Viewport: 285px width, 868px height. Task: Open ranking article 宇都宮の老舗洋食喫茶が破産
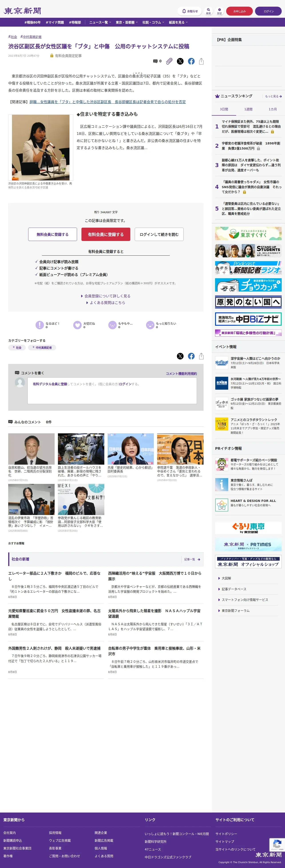pyautogui.click(x=251, y=146)
